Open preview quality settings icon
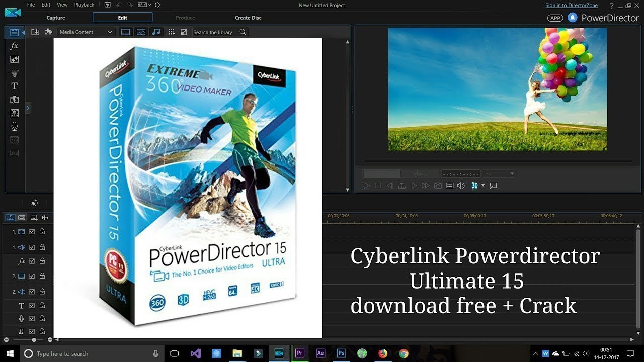Viewport: 644px width, 362px height. click(450, 186)
